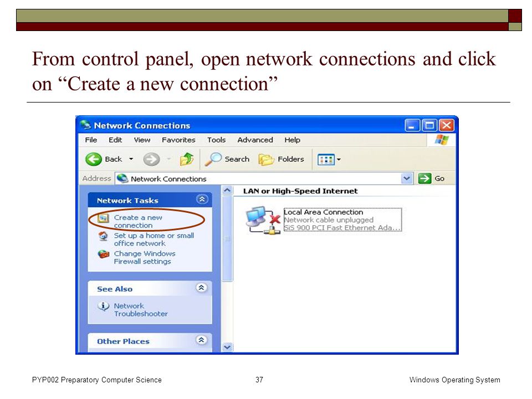Open the Address bar dropdown
The image size is (532, 399).
(x=406, y=178)
